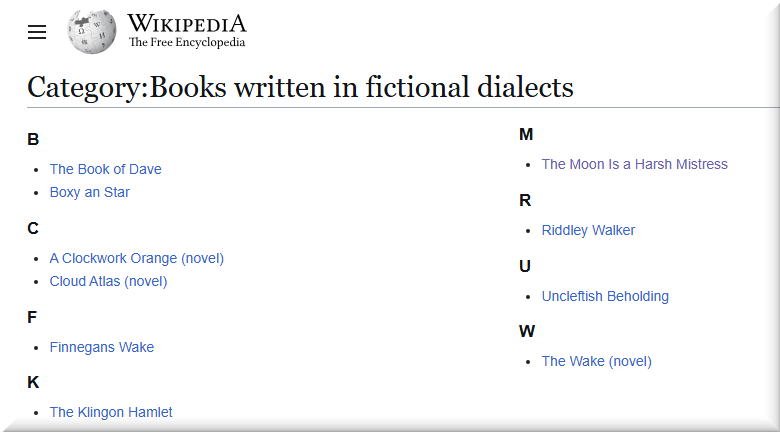Click the letter C section heading
This screenshot has width=780, height=432.
[33, 229]
